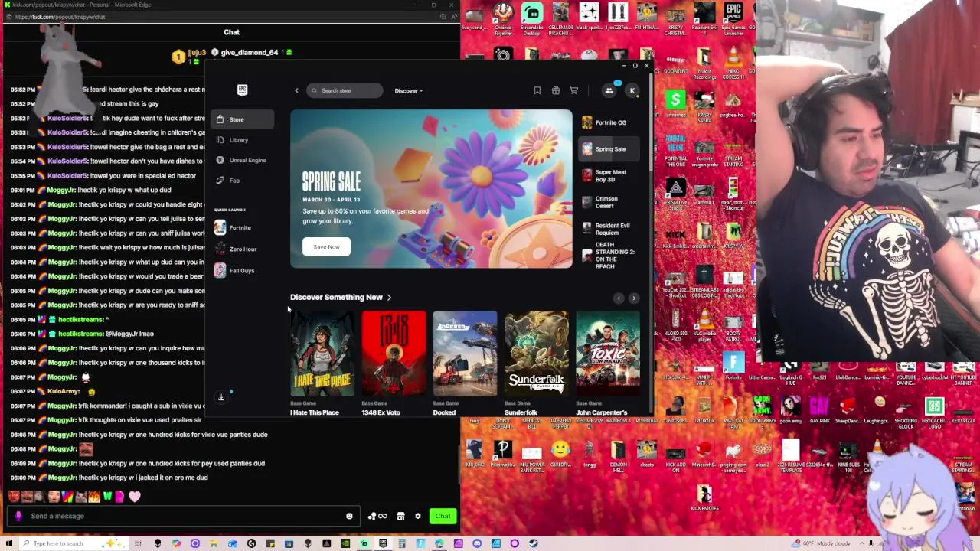980x551 pixels.
Task: Open the channel points infinity icon
Action: tap(377, 516)
